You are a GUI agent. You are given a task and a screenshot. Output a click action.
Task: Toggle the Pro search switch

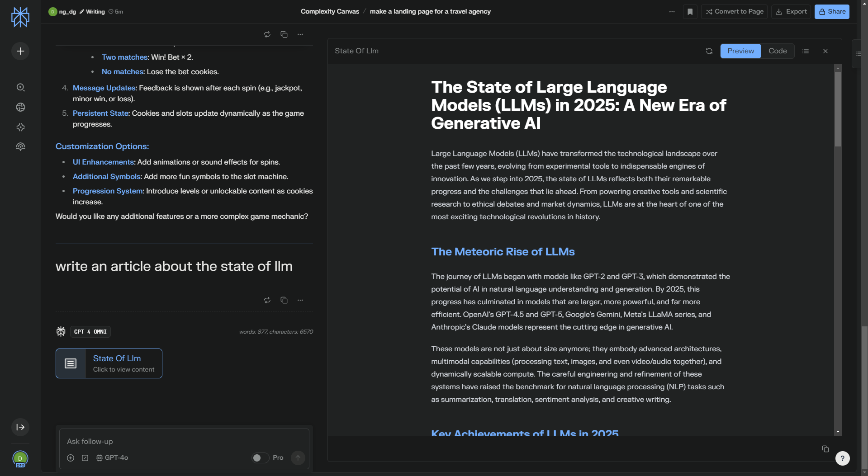click(x=260, y=458)
